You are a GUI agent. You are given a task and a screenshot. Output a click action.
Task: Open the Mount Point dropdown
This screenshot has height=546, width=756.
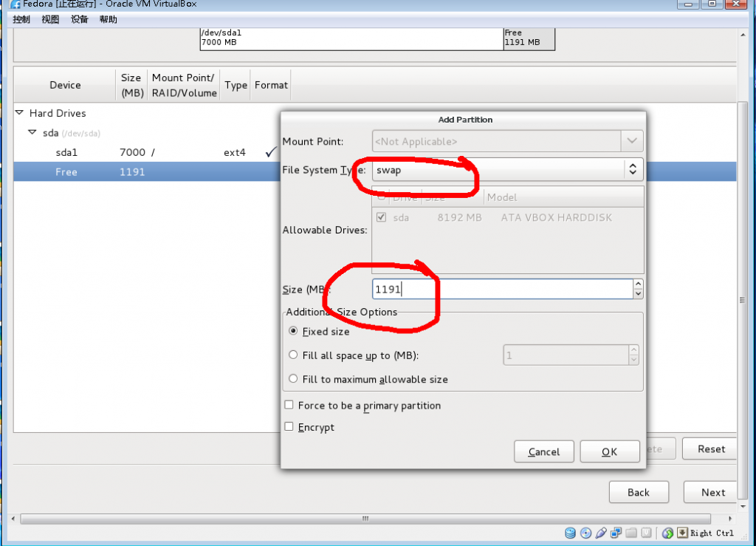(633, 141)
